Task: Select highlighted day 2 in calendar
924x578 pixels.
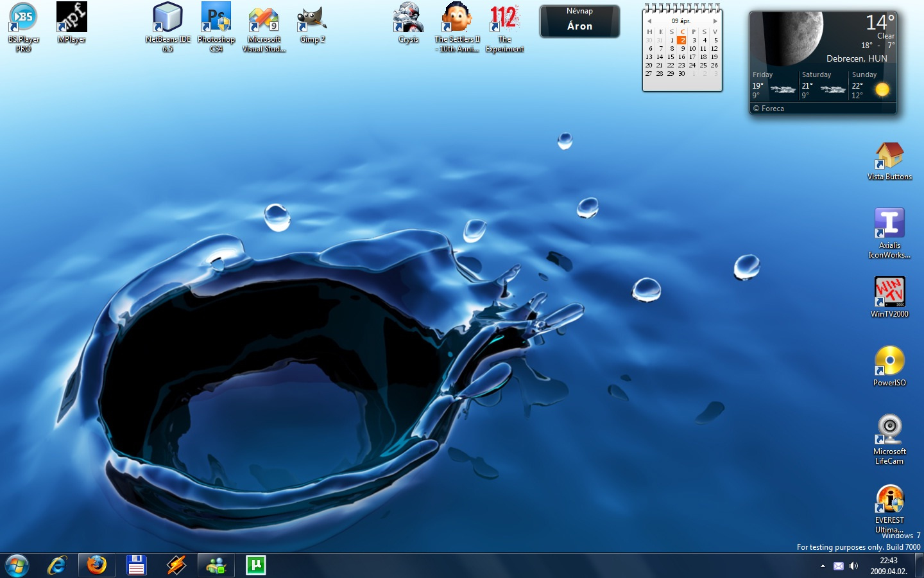Action: click(x=682, y=40)
